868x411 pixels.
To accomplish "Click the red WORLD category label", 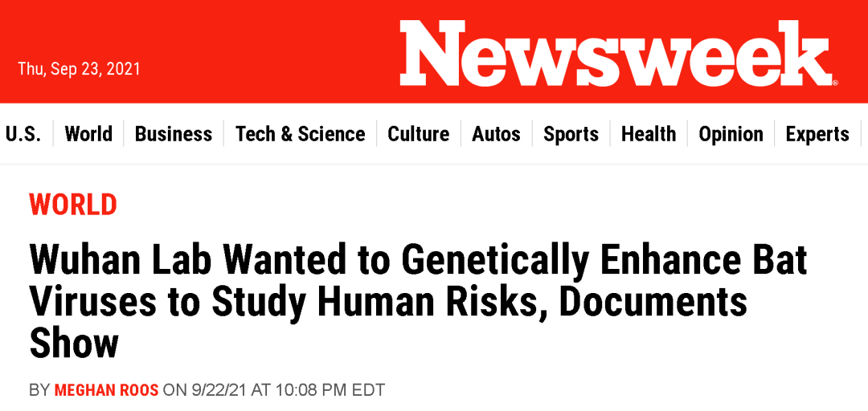I will click(73, 205).
